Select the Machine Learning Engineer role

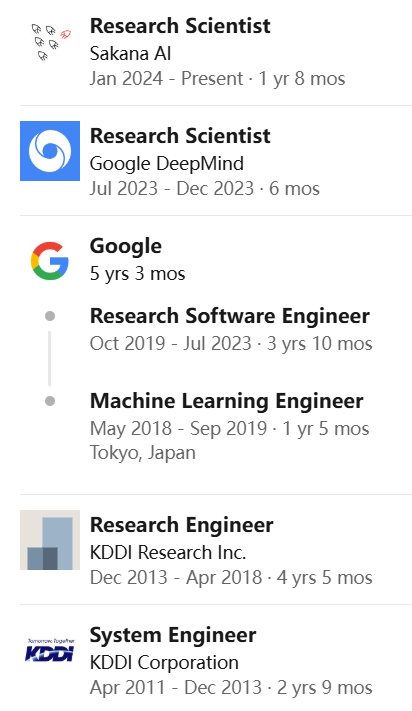(x=227, y=401)
